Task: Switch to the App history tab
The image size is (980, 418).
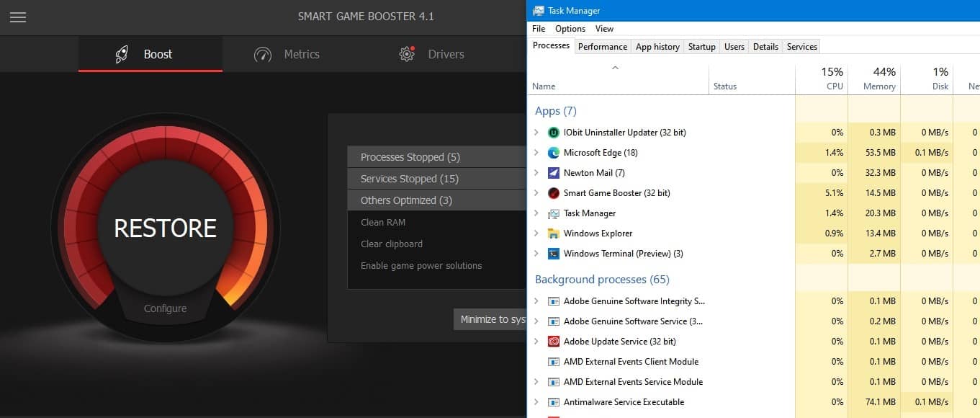Action: coord(657,47)
